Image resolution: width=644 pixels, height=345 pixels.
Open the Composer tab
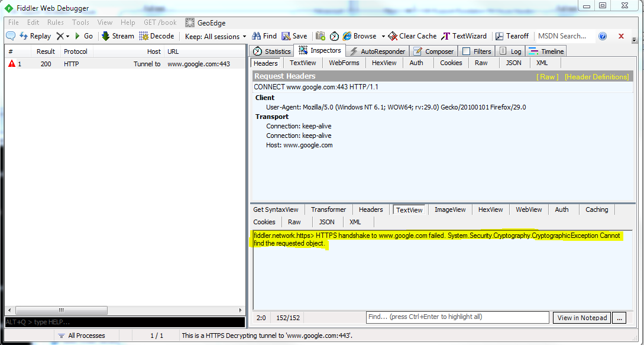point(433,51)
